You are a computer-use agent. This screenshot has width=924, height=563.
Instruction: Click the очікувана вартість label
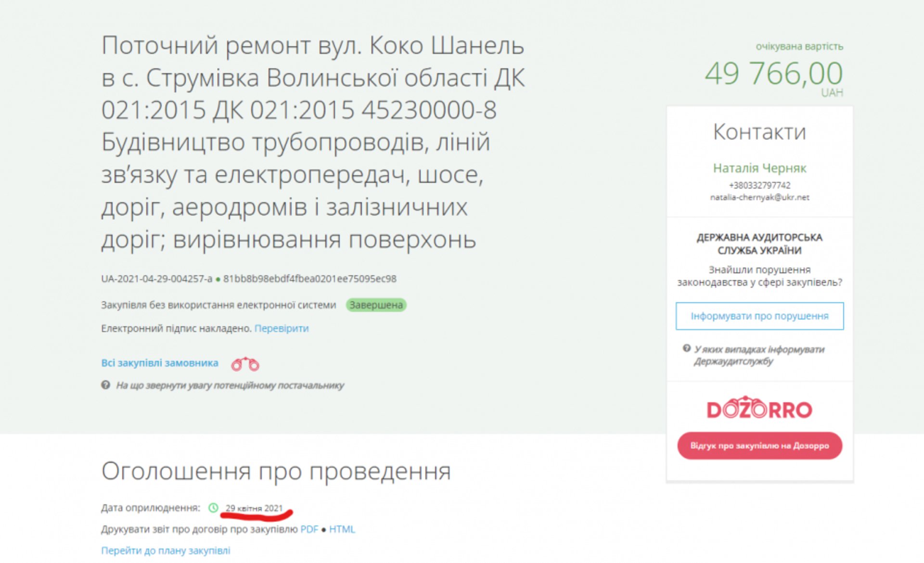pyautogui.click(x=799, y=46)
